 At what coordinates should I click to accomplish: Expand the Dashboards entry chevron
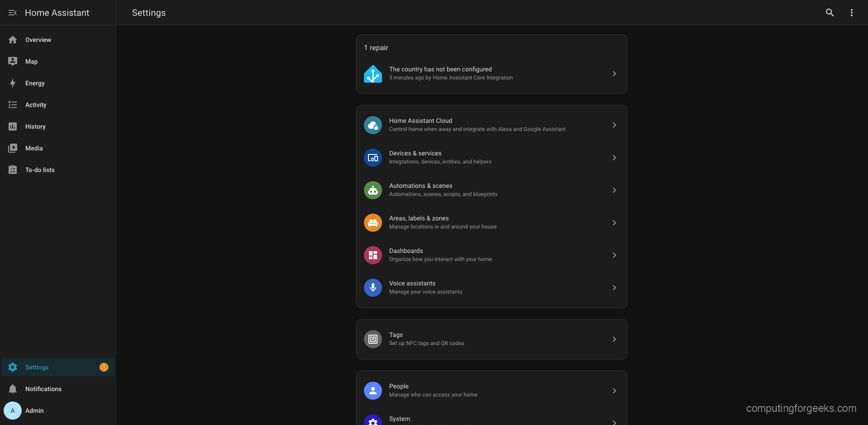[614, 255]
